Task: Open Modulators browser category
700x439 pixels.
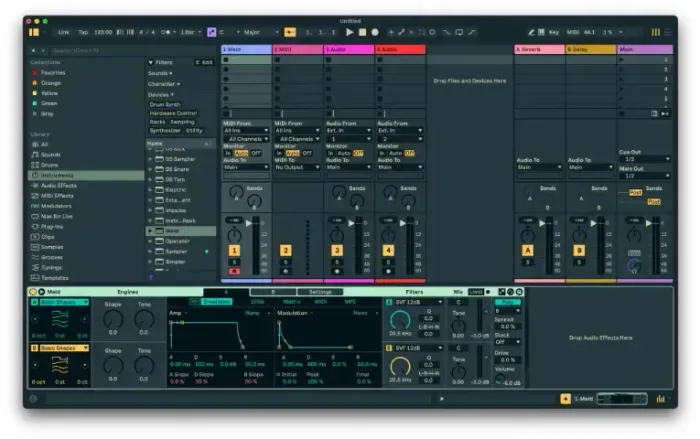Action: click(x=86, y=206)
